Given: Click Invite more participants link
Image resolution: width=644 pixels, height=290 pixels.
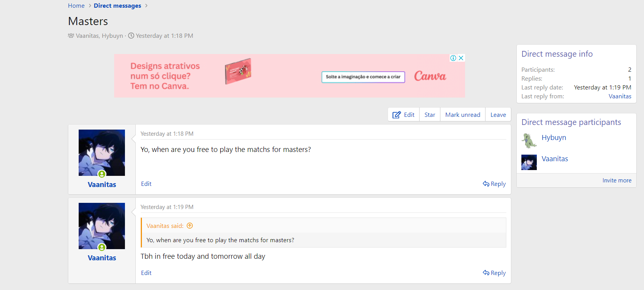Looking at the screenshot, I should [x=617, y=180].
